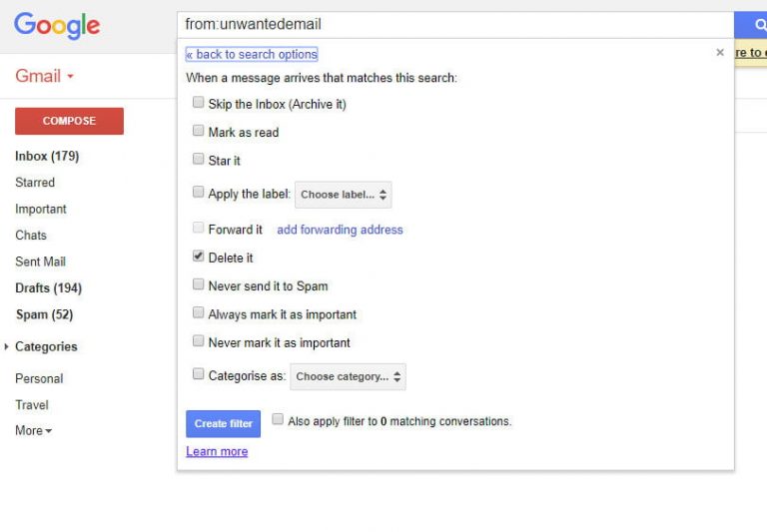Tick Always mark it as important

coord(198,312)
